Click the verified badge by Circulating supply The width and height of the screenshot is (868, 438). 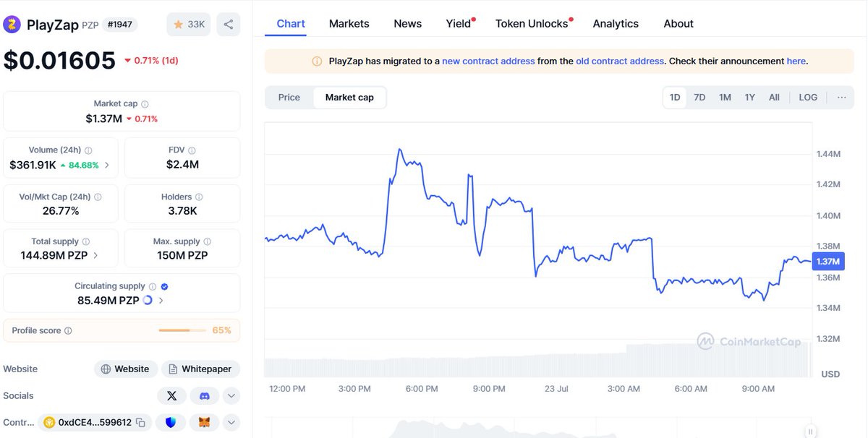164,286
